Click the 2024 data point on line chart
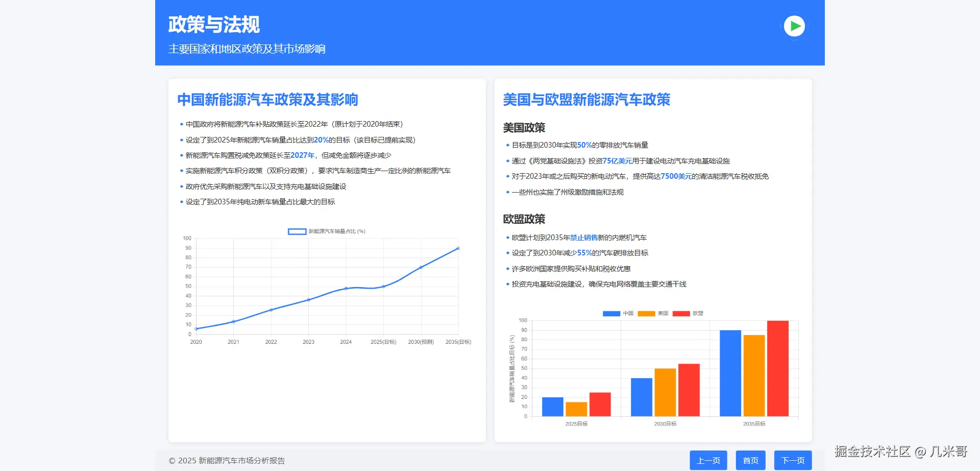980x471 pixels. point(346,289)
